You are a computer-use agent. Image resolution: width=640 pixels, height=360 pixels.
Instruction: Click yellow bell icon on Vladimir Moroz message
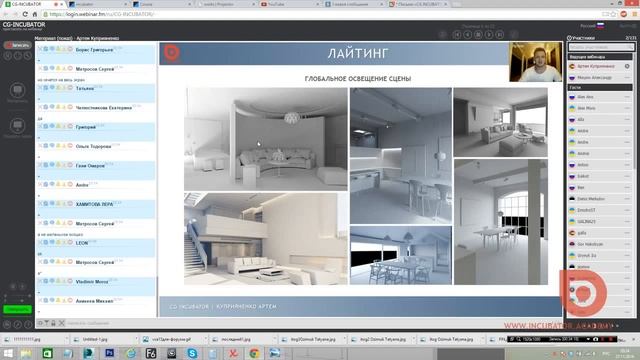tap(58, 281)
